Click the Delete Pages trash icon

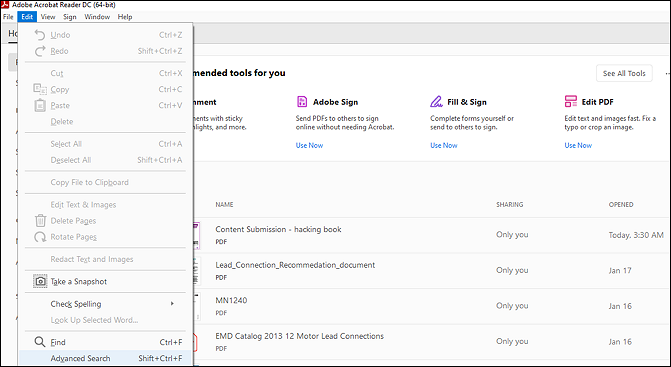[x=40, y=221]
